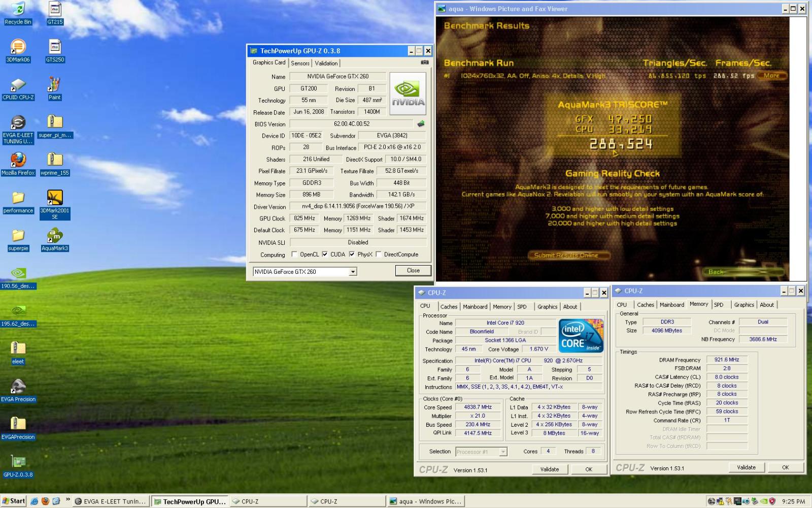The width and height of the screenshot is (812, 508).
Task: Click GPU-Z screenshot camera icon
Action: [425, 62]
